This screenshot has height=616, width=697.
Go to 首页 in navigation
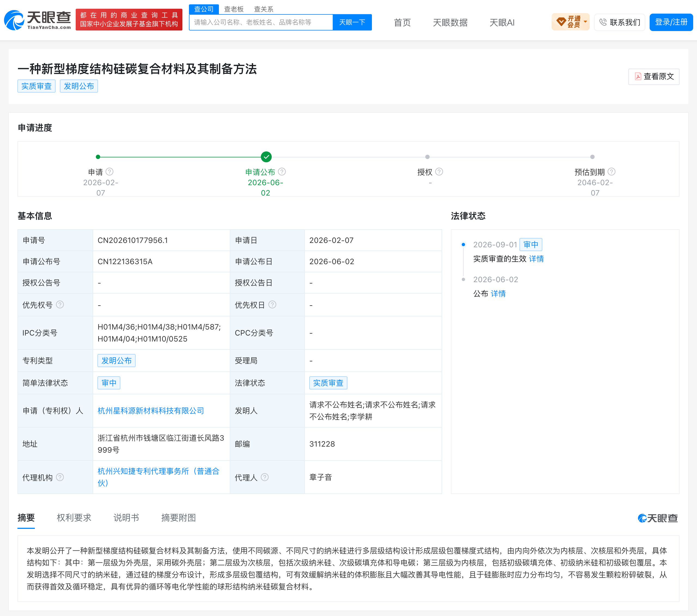(402, 23)
